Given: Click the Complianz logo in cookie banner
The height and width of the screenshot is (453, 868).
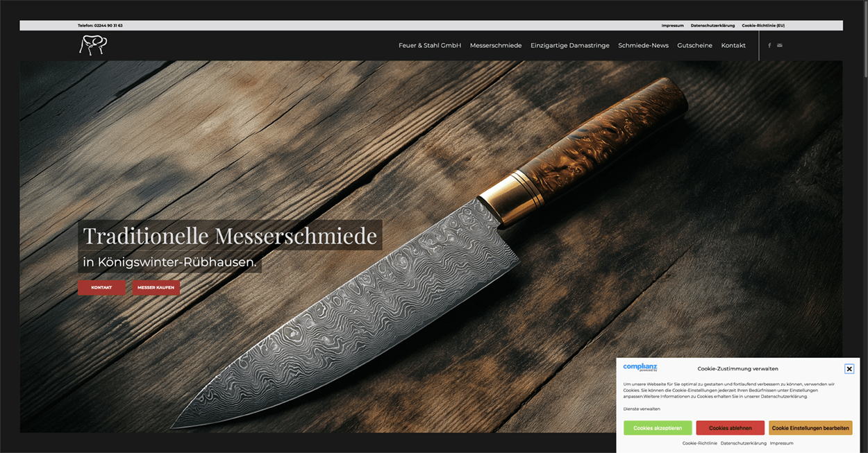Looking at the screenshot, I should 640,368.
